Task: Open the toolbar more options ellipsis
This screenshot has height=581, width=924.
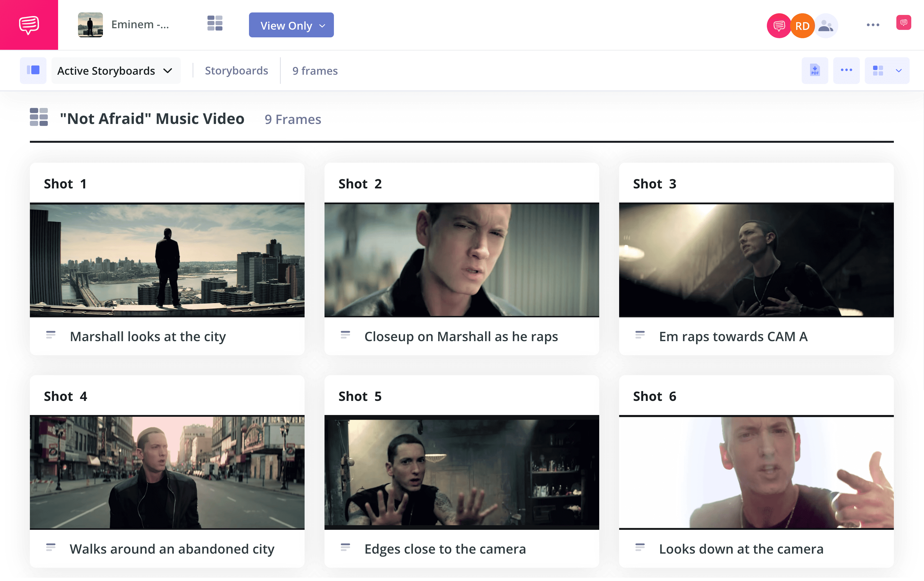Action: coord(846,71)
